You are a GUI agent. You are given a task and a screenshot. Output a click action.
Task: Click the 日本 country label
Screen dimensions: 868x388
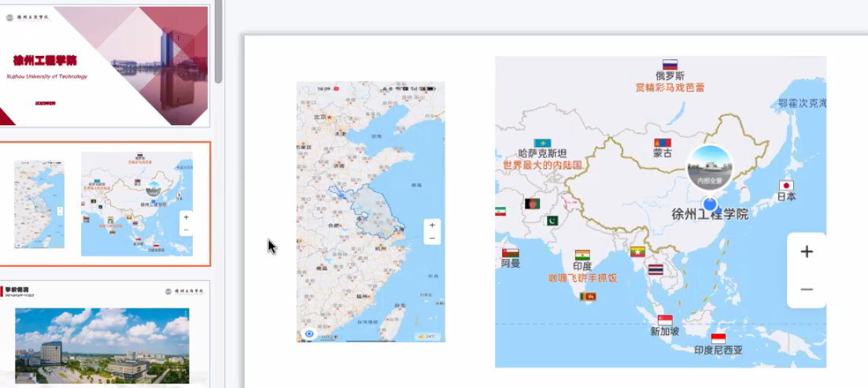click(786, 197)
